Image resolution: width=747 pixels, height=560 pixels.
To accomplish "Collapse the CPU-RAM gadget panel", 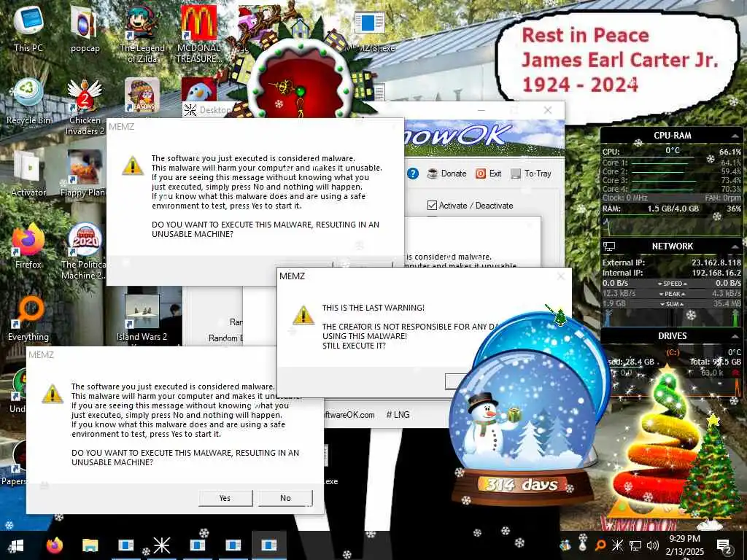I will pyautogui.click(x=735, y=136).
